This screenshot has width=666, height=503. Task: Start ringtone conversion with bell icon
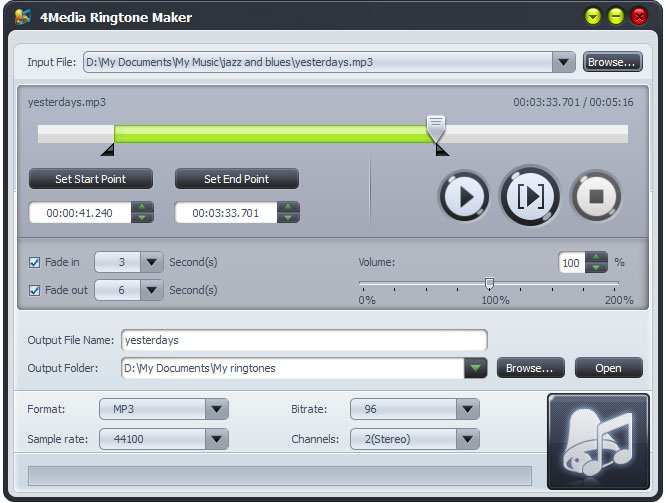click(598, 441)
